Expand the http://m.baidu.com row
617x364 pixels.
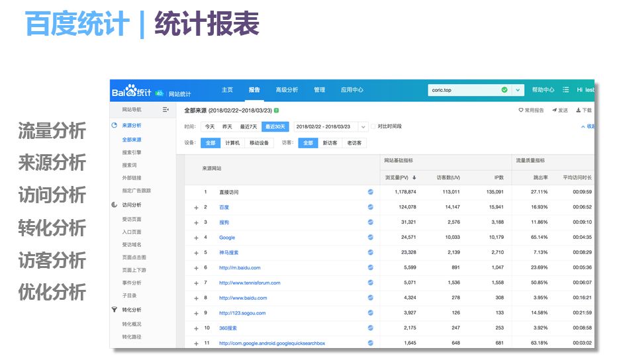[x=196, y=268]
